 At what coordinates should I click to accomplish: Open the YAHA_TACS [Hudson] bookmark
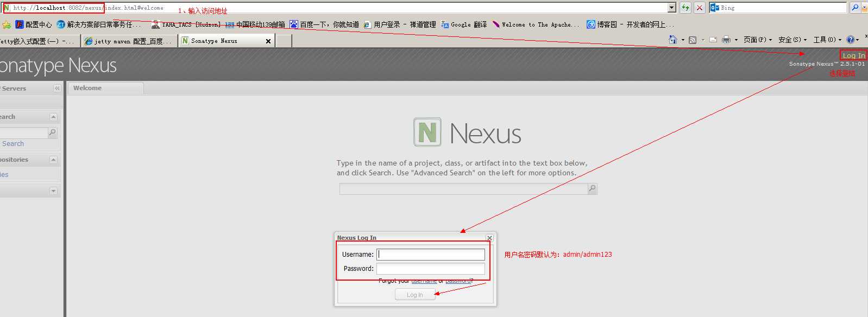(x=186, y=24)
